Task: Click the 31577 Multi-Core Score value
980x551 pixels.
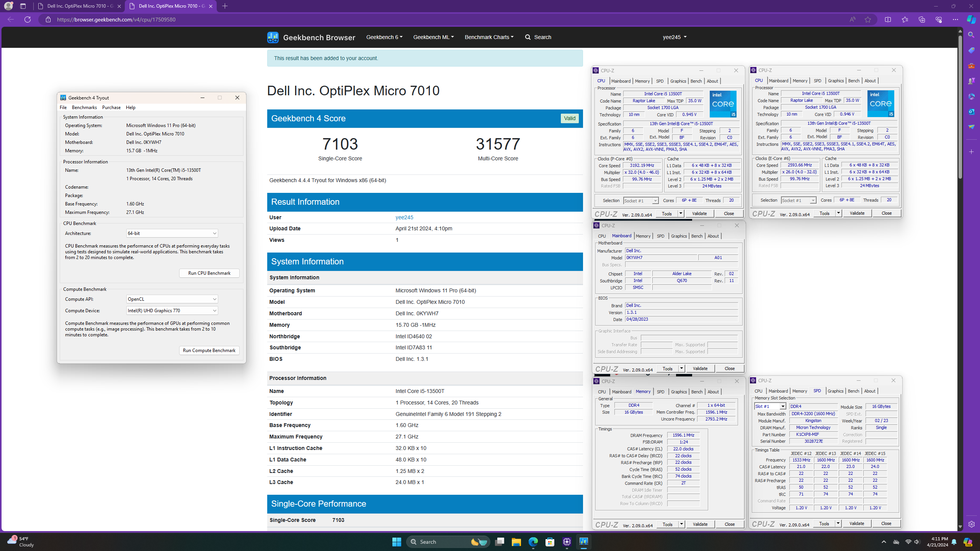Action: [x=498, y=144]
